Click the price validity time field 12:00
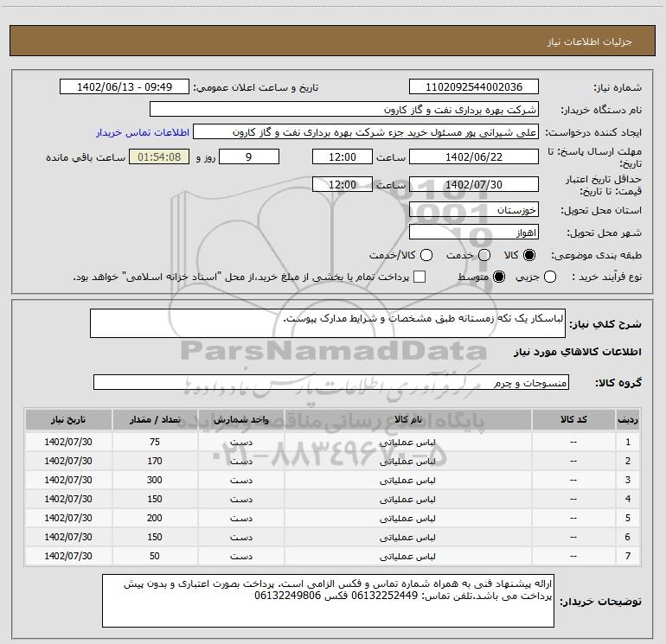666x644 pixels. (x=343, y=185)
